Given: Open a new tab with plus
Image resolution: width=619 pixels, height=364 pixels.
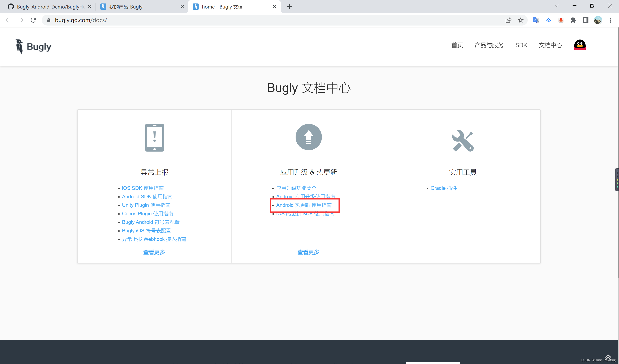Looking at the screenshot, I should point(289,7).
